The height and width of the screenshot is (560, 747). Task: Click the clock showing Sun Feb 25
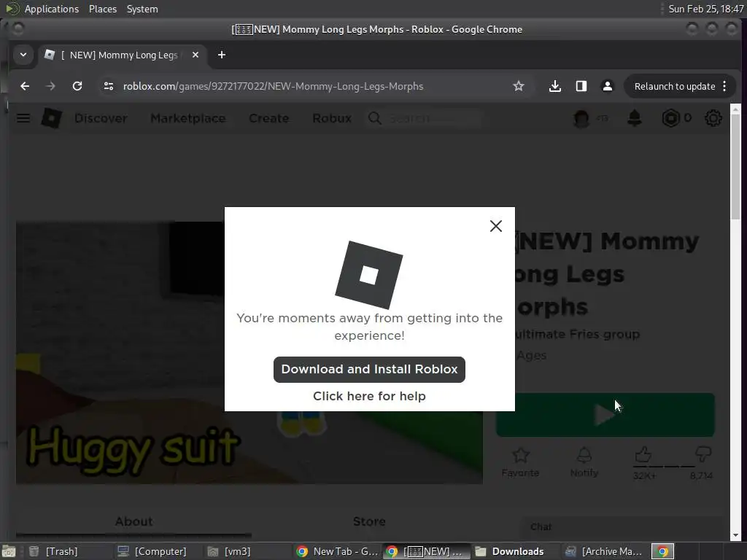coord(705,9)
